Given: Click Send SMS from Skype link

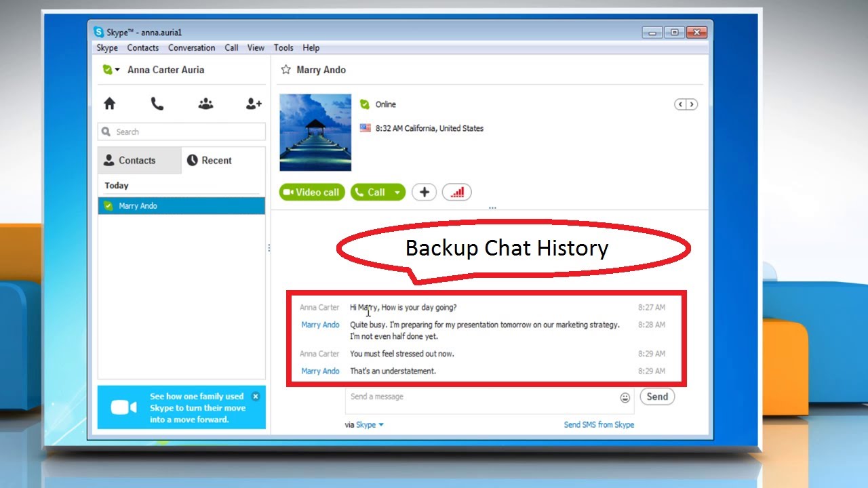Looking at the screenshot, I should (x=599, y=425).
